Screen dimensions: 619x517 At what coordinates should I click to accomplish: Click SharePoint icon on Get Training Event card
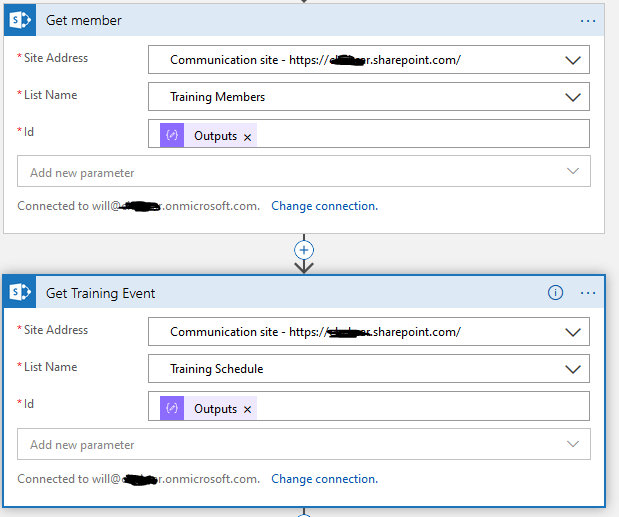(21, 292)
